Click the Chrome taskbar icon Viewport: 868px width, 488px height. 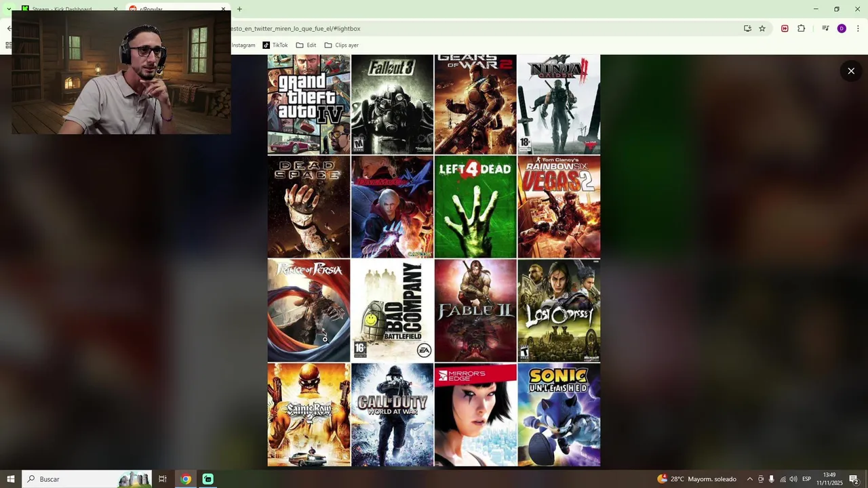[x=186, y=479]
